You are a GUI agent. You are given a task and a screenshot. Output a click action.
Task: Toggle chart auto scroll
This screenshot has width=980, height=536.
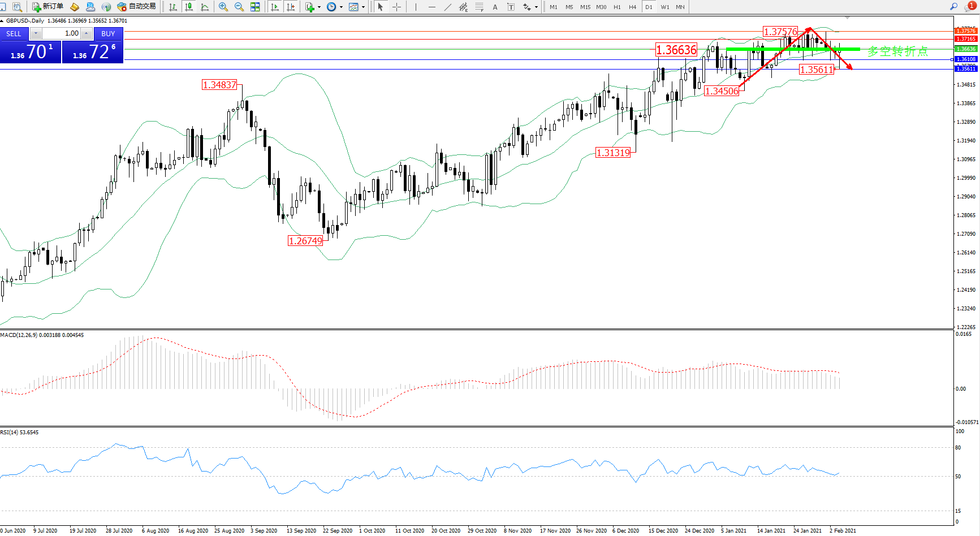click(275, 7)
